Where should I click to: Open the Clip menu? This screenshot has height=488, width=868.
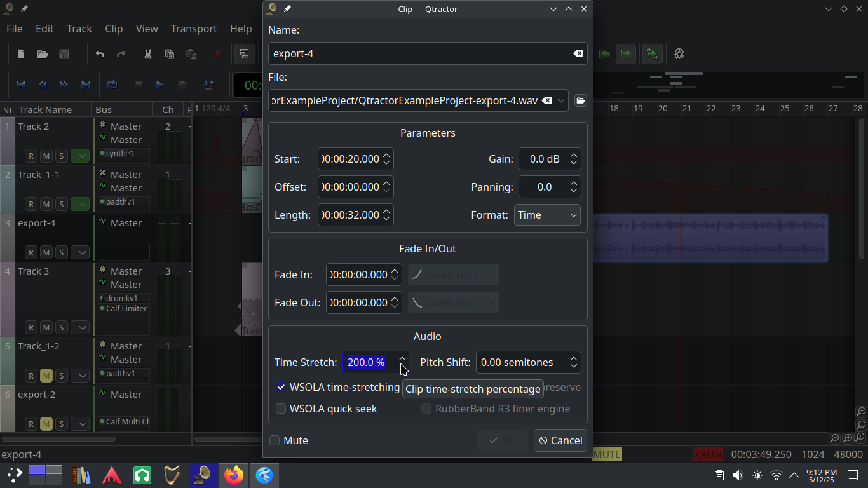coord(114,29)
